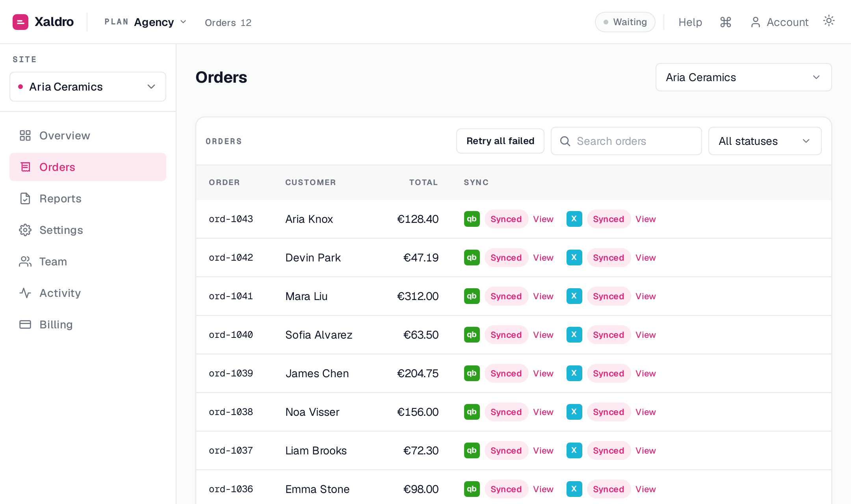The image size is (851, 504).
Task: View QuickBooks sync for ord-1037
Action: 543,450
